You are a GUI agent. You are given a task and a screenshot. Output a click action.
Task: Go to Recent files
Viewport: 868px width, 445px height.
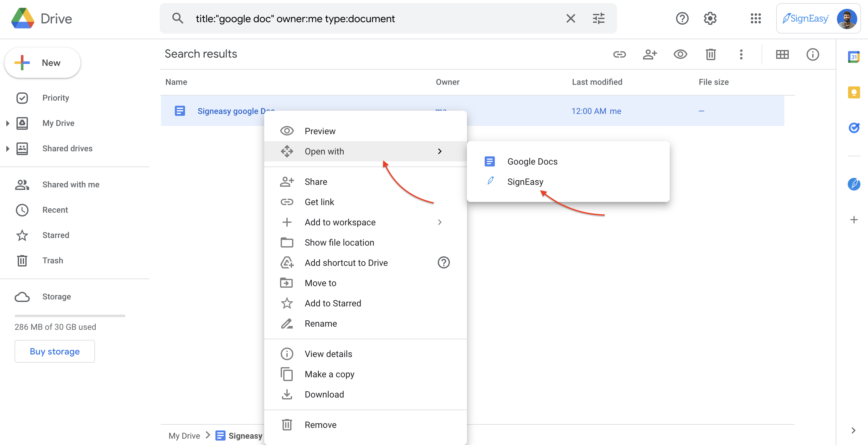coord(55,210)
